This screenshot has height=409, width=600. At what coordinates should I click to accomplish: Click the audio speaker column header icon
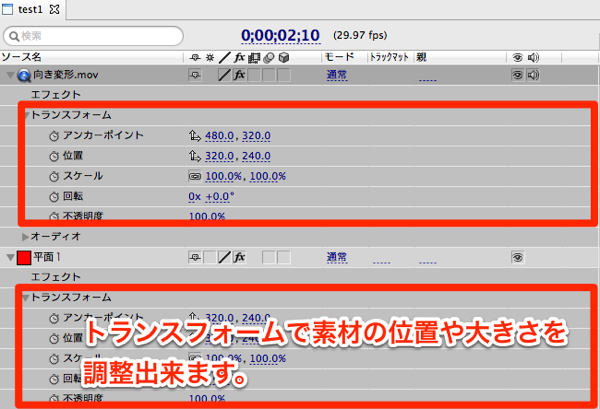533,57
